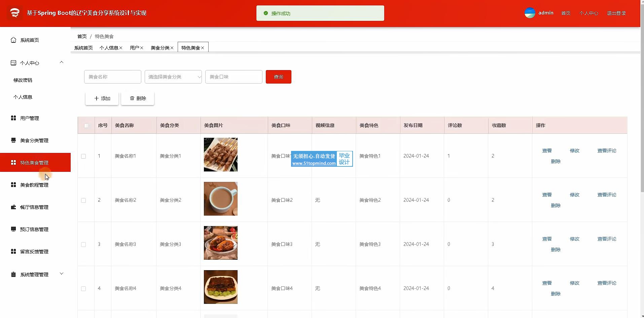
Task: Click the card icon beside 个人中心
Action: tap(13, 63)
